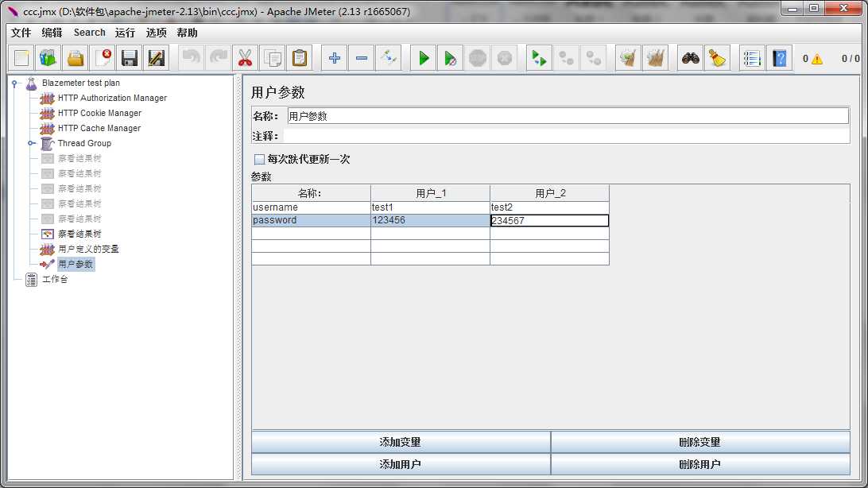
Task: Toggle the 每次迭代更新一次 checkbox
Action: pos(259,159)
